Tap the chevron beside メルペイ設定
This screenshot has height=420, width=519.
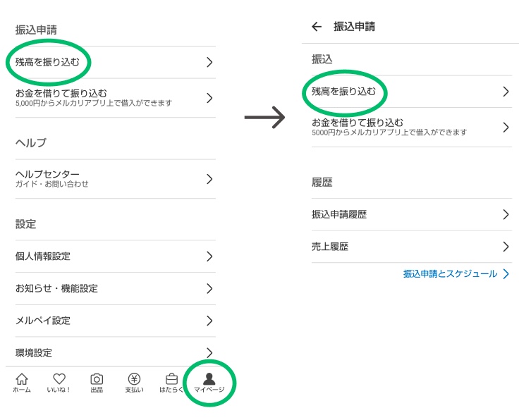[x=209, y=321]
